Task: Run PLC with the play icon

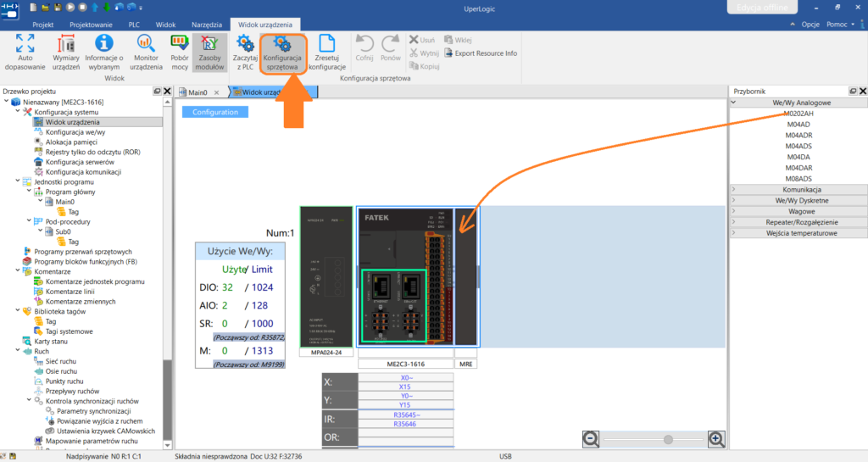Action: pyautogui.click(x=70, y=8)
